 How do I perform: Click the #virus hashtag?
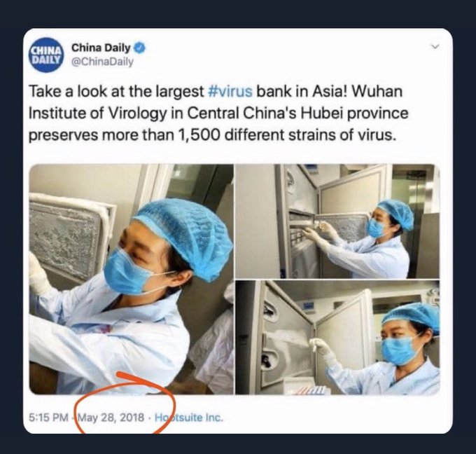click(231, 91)
